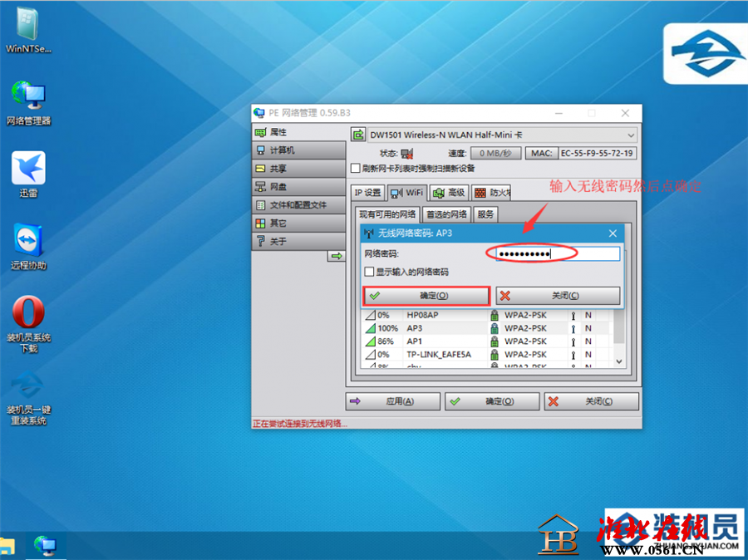Click the network list scrollbar down arrow
Viewport: 748px width, 560px height.
coord(618,361)
